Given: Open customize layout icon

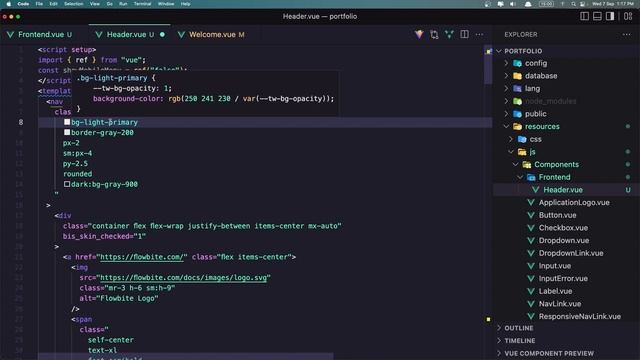Looking at the screenshot, I should tap(628, 16).
